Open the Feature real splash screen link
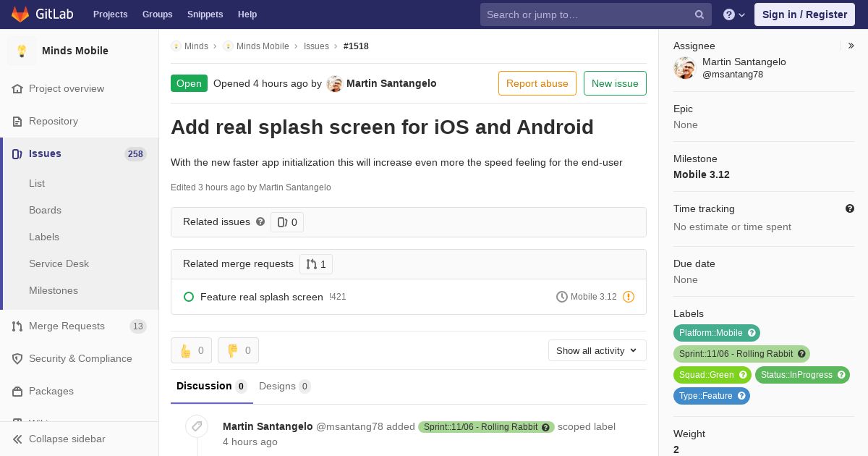The image size is (868, 456). pos(261,297)
